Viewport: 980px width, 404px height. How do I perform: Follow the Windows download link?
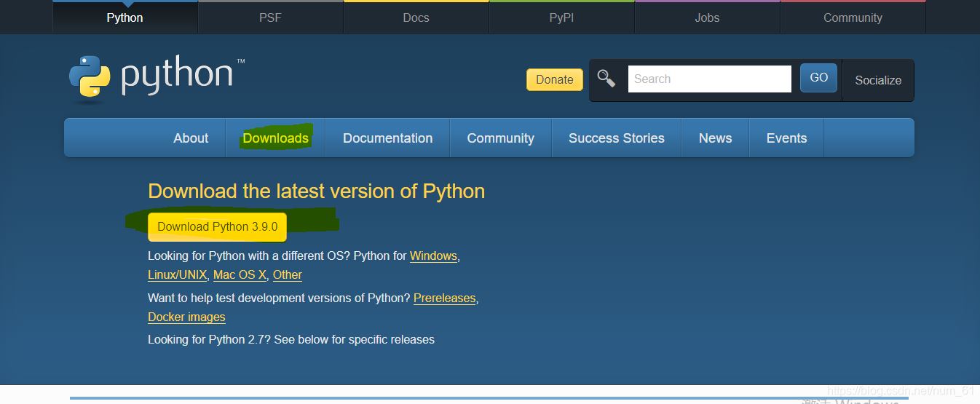click(433, 256)
